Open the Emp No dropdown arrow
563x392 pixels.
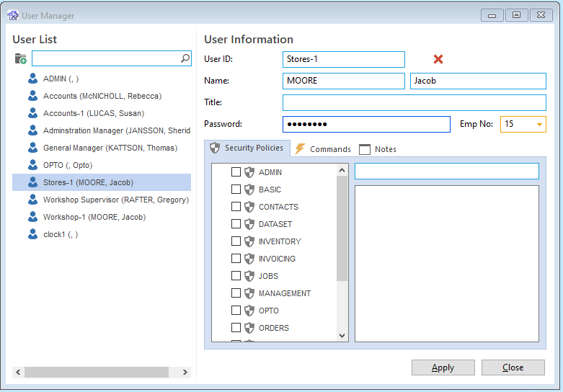click(539, 124)
